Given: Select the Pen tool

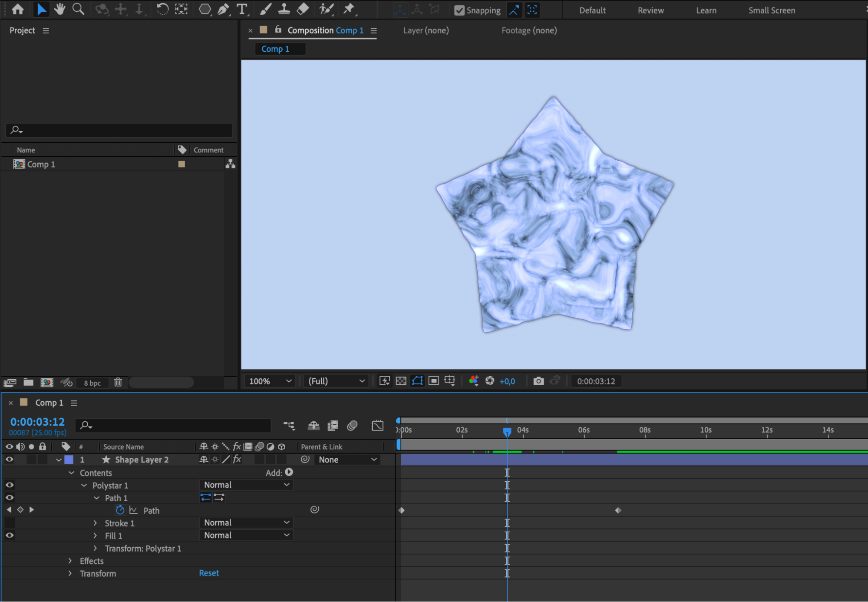Looking at the screenshot, I should [223, 9].
